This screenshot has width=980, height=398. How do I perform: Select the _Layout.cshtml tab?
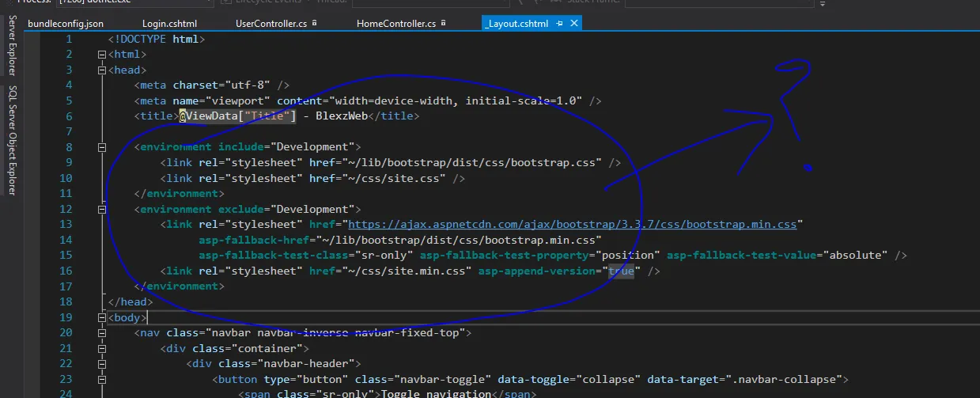point(516,24)
